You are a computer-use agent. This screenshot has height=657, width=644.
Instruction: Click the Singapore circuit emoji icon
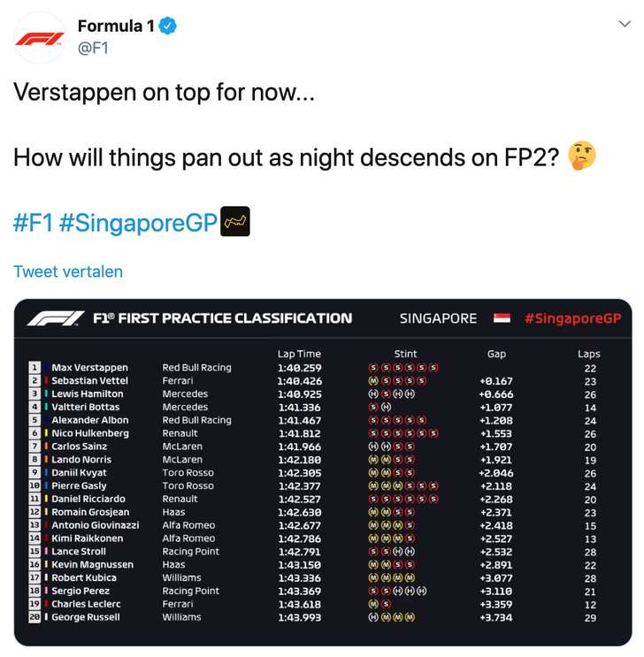pyautogui.click(x=235, y=221)
